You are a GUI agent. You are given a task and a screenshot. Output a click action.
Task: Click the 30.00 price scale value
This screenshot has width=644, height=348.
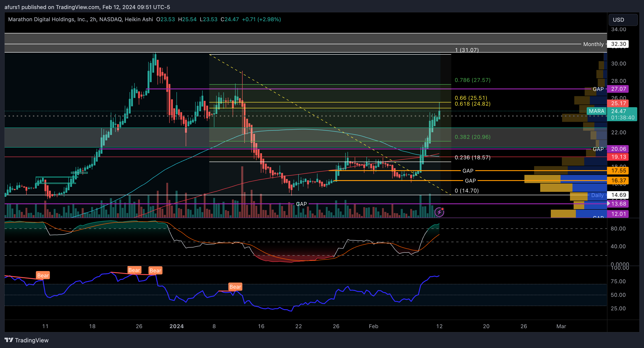[619, 64]
